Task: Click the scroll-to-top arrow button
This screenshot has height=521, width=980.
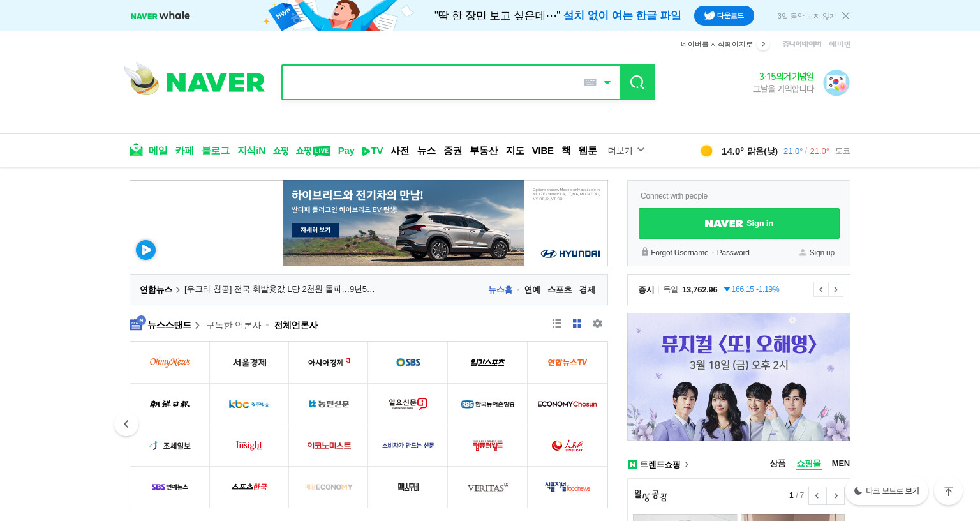Action: point(948,490)
